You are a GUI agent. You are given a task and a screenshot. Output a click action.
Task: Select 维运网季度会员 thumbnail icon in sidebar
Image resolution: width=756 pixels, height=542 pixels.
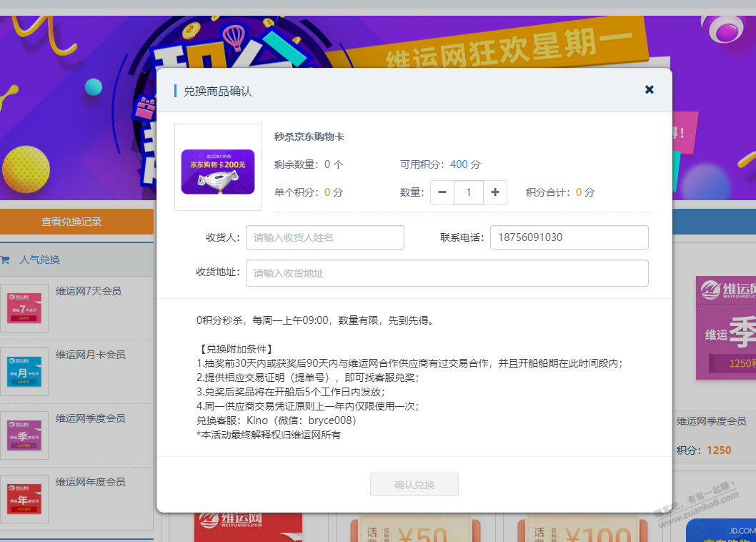pos(24,435)
